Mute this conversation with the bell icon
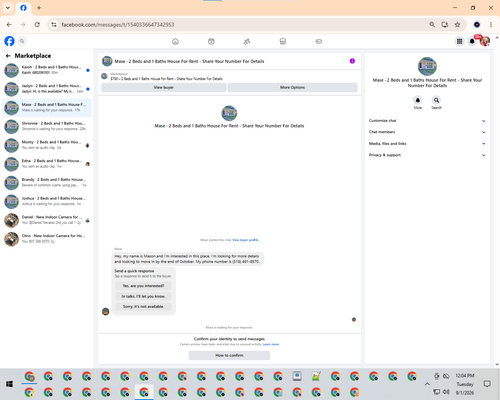The width and height of the screenshot is (500, 400). click(418, 100)
